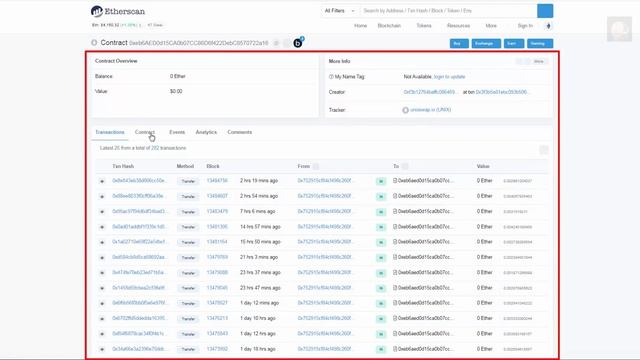The height and width of the screenshot is (360, 640).
Task: Switch to the Events tab
Action: tap(177, 132)
